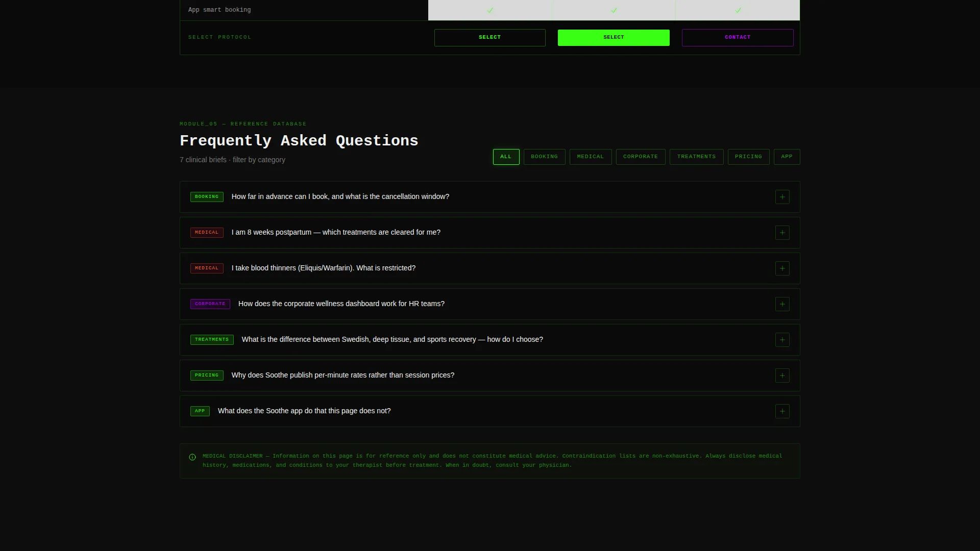Screen dimensions: 980x551
Task: Select the Corporate filter chip
Action: pyautogui.click(x=640, y=157)
